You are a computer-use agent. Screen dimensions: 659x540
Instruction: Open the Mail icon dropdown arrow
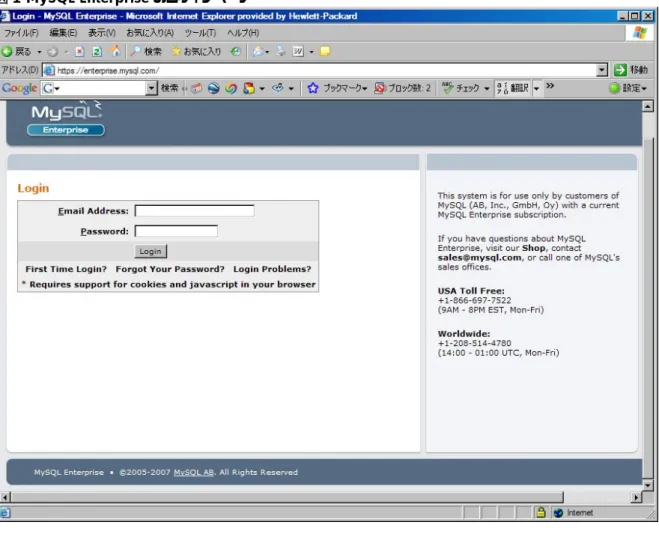tap(267, 52)
